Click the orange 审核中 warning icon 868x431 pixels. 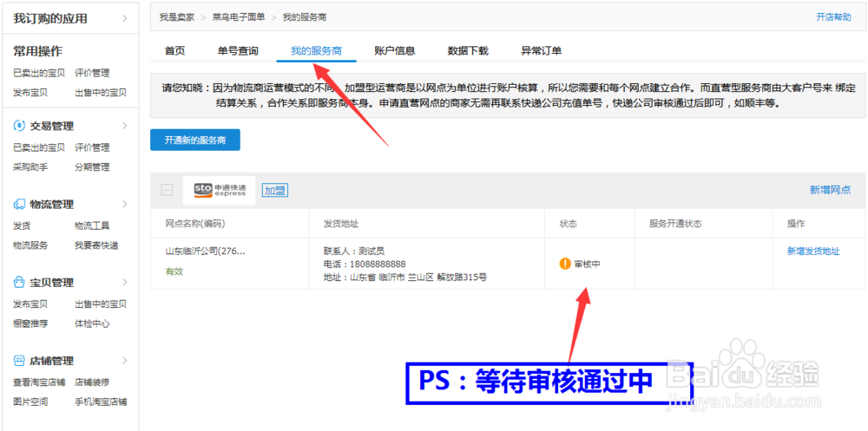pos(565,264)
